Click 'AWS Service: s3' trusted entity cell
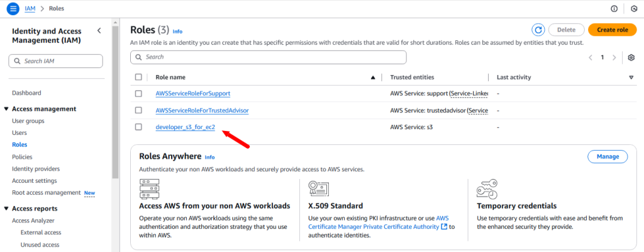Screen dimensions: 644x252 pyautogui.click(x=411, y=127)
